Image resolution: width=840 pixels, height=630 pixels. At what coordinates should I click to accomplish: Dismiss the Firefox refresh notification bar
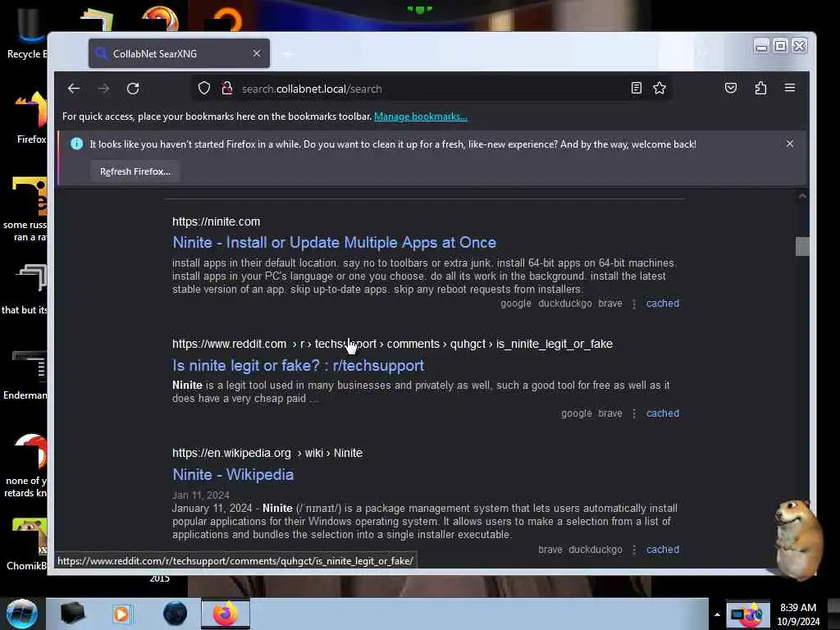click(x=790, y=144)
